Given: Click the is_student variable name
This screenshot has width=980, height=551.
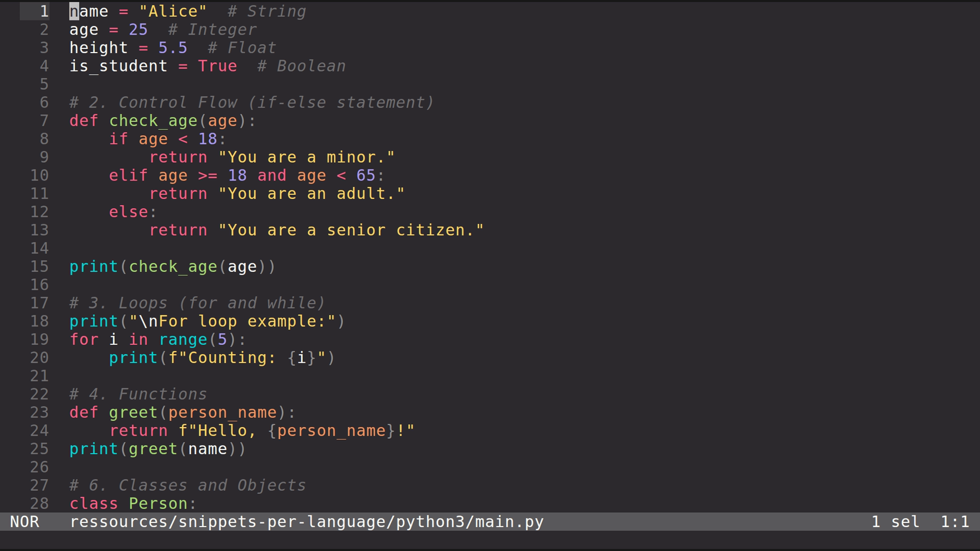Looking at the screenshot, I should coord(118,66).
